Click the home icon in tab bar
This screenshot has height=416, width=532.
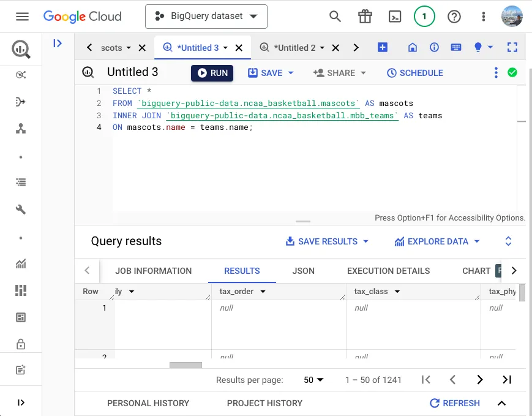click(x=413, y=47)
